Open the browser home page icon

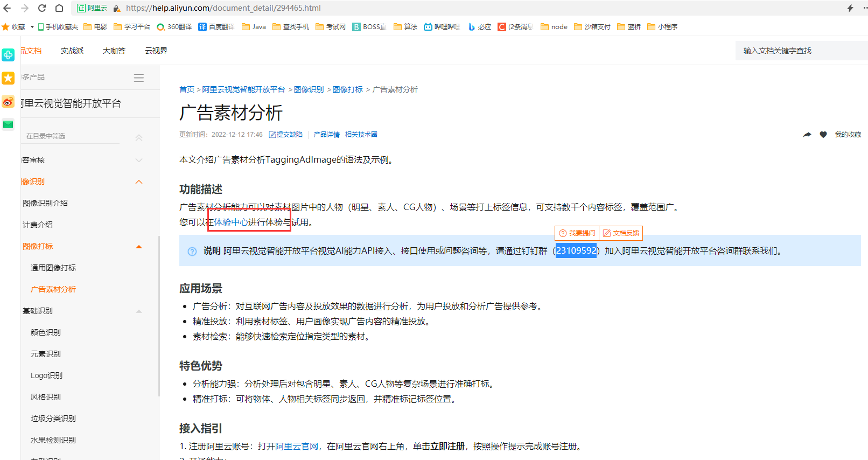(x=59, y=8)
